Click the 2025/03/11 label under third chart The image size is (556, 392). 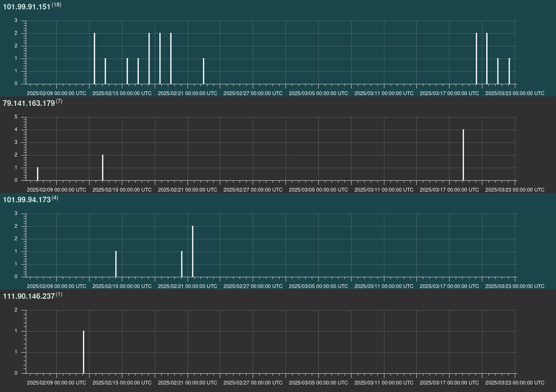384,286
